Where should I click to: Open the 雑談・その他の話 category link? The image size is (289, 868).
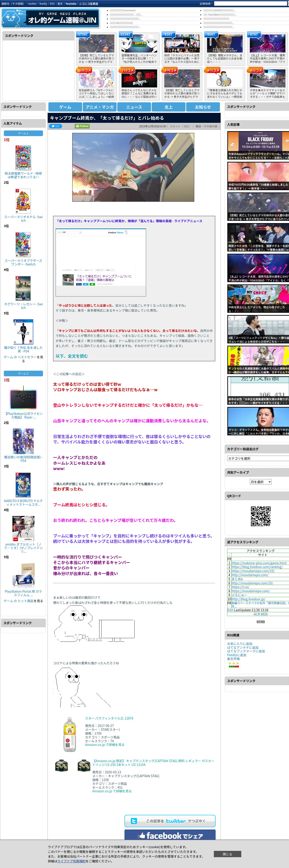click(x=206, y=126)
